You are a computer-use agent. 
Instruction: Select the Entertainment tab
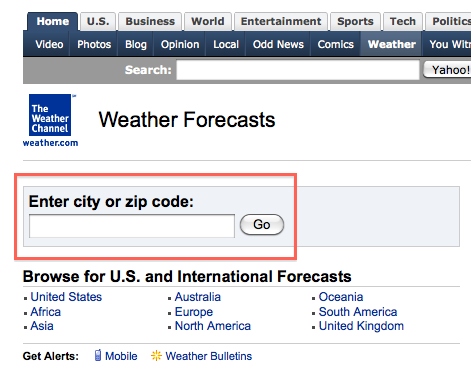tap(281, 22)
